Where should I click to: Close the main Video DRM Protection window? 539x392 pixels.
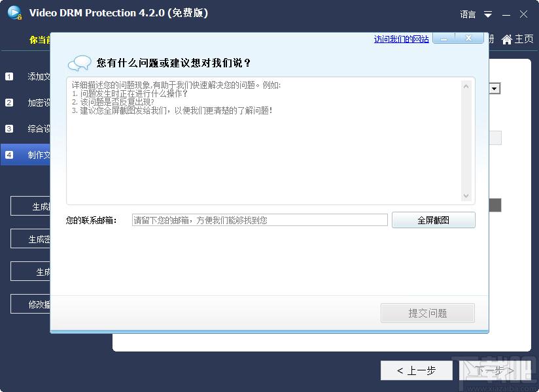tap(523, 14)
